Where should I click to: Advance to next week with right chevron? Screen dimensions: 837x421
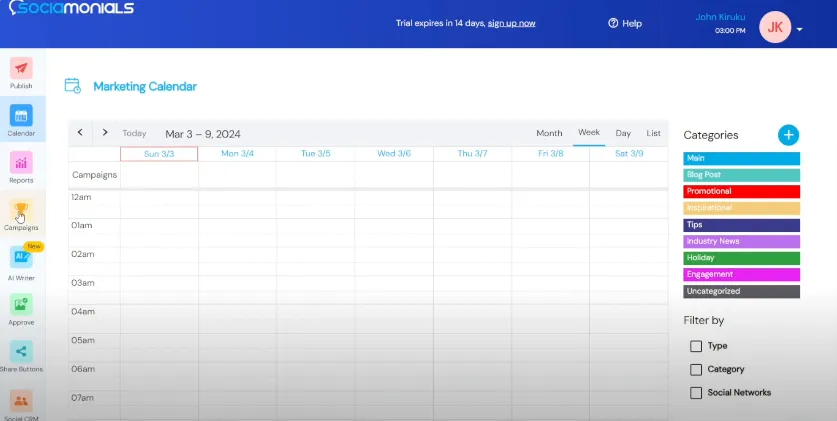[x=105, y=133]
